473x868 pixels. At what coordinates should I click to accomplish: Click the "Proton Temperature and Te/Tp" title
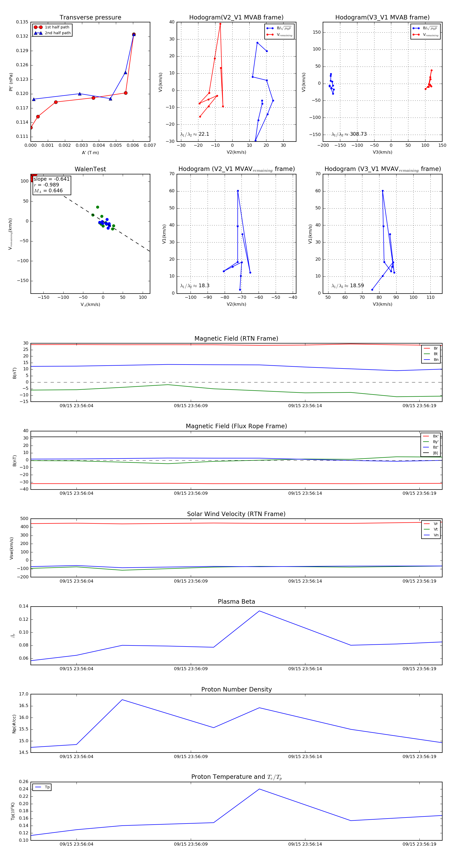pyautogui.click(x=236, y=777)
